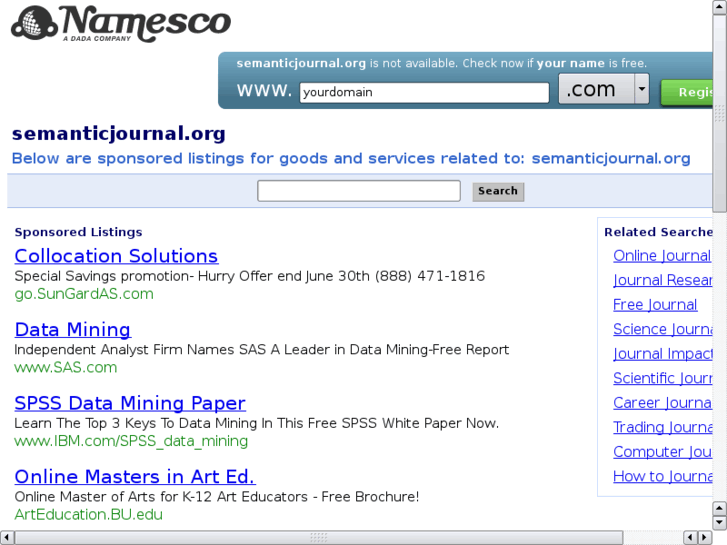This screenshot has width=727, height=545.
Task: Click the yourdomain name input field
Action: coord(424,92)
